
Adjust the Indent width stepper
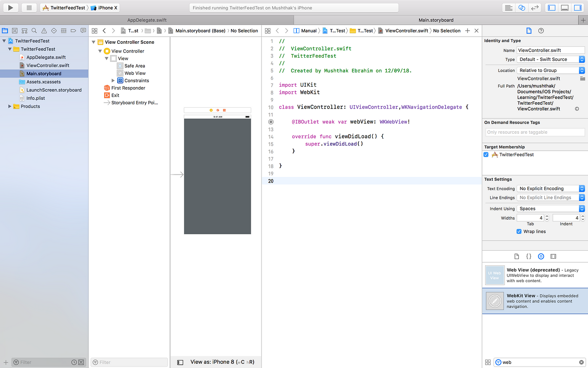583,218
